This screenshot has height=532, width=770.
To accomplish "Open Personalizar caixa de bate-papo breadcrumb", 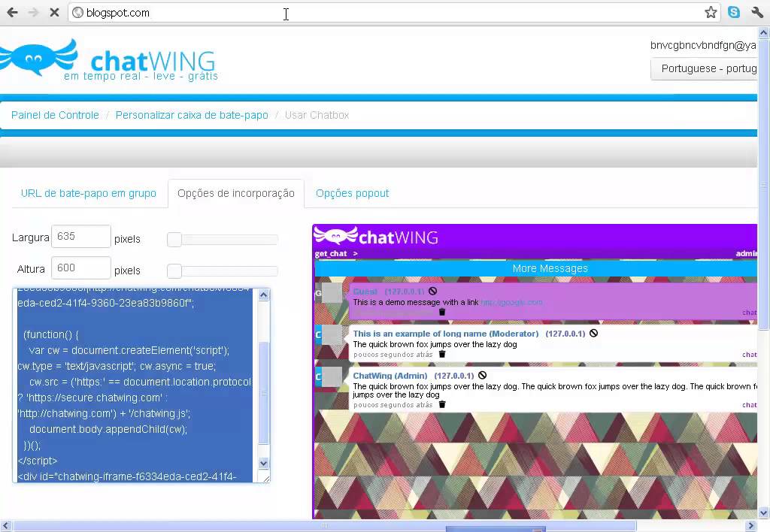I will click(192, 115).
